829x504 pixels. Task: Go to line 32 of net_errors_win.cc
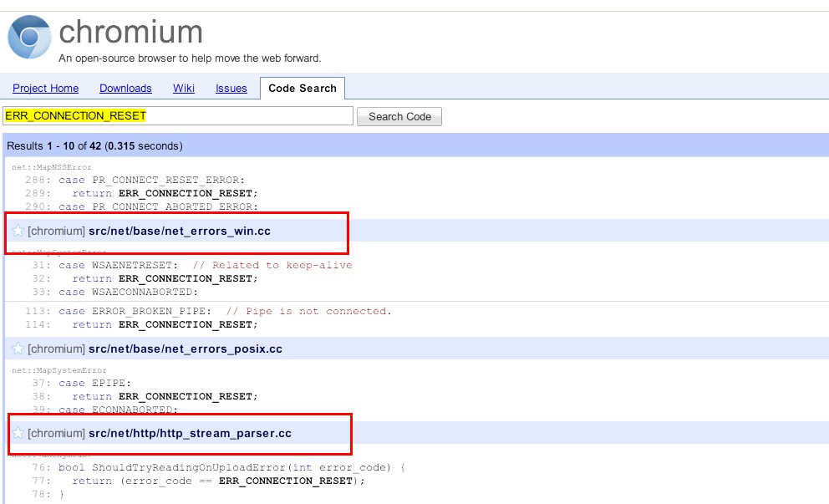point(42,278)
